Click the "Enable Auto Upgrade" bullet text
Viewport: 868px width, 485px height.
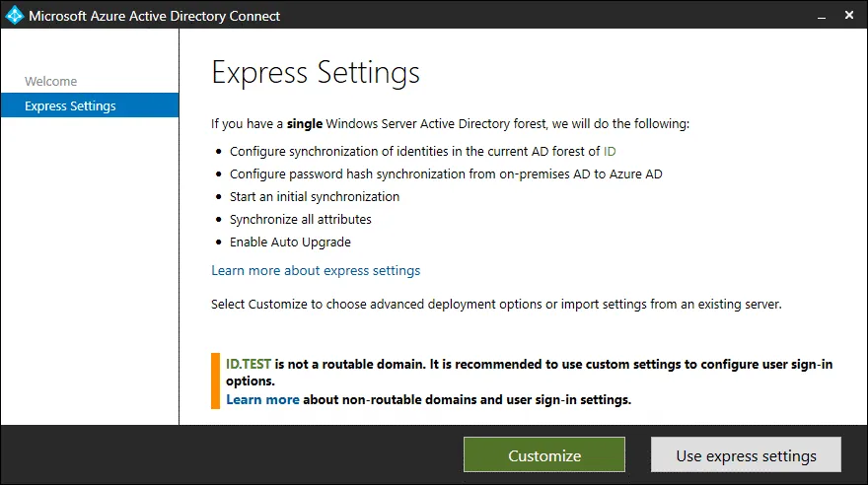click(x=290, y=242)
